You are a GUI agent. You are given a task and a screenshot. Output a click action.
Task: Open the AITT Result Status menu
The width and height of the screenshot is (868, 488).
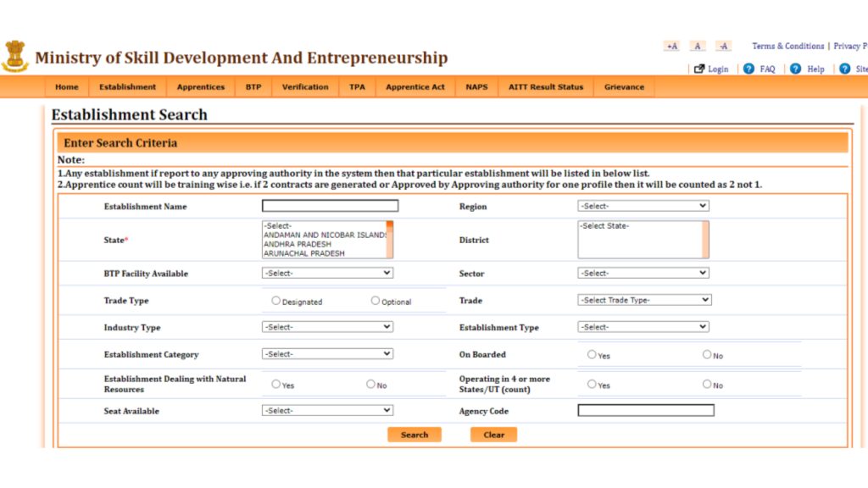point(546,87)
